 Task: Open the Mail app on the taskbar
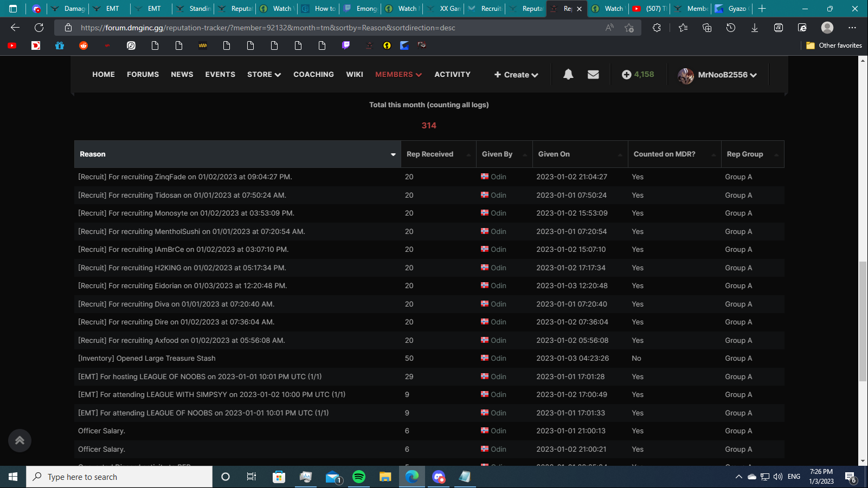point(332,477)
